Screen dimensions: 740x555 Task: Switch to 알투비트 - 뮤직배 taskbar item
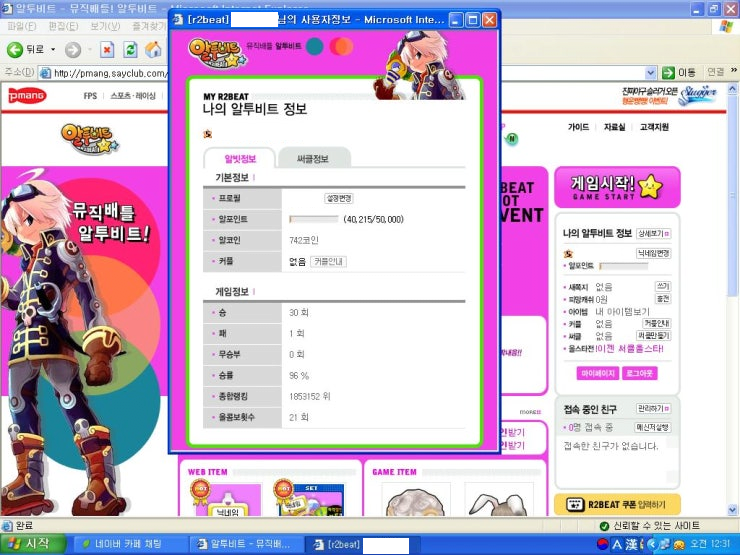[247, 544]
